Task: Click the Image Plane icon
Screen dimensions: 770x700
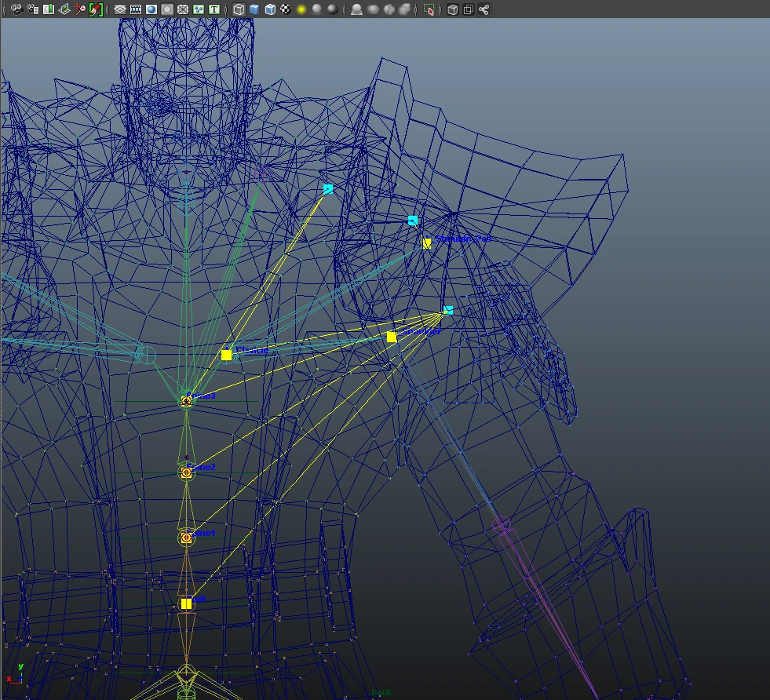Action: (64, 9)
